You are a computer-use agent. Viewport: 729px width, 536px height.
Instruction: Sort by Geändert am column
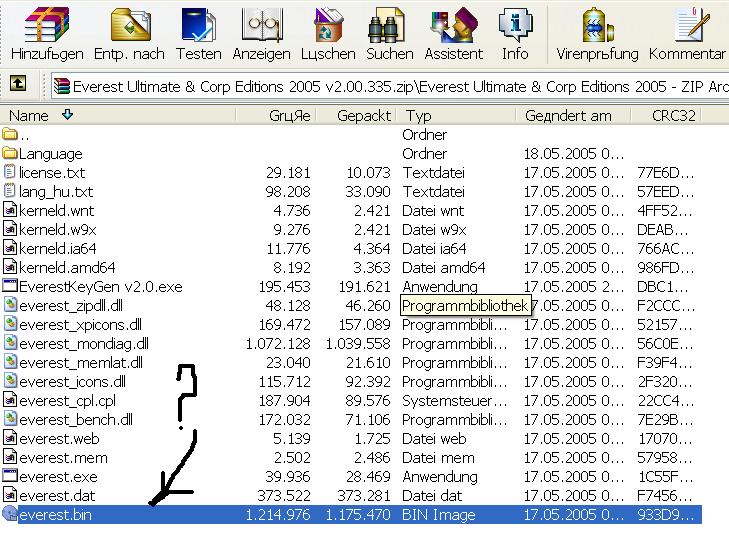click(x=574, y=115)
